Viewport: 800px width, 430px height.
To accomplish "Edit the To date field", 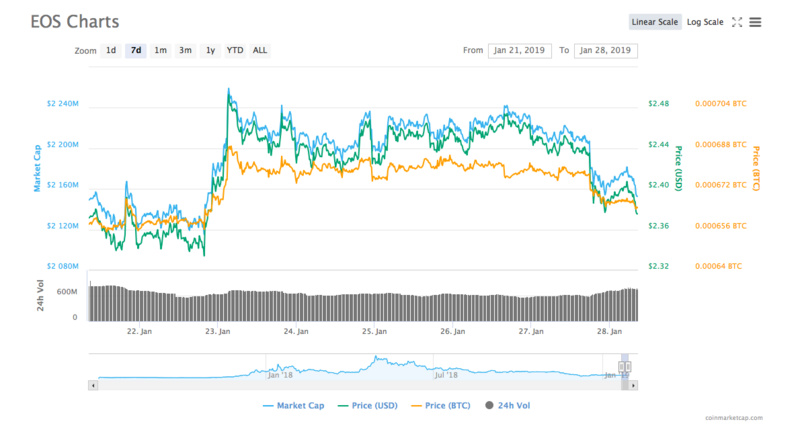I will coord(606,50).
